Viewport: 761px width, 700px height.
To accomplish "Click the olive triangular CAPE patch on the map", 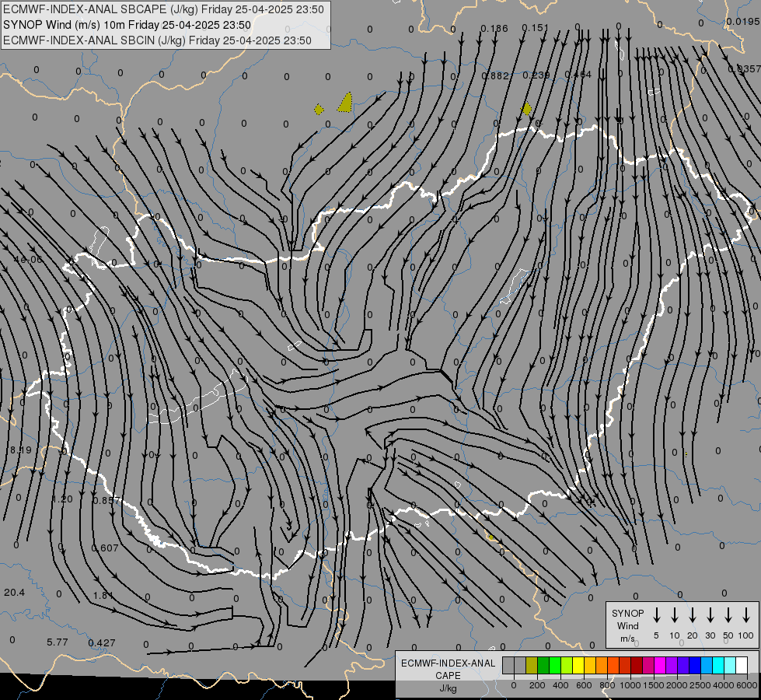I will (x=346, y=103).
